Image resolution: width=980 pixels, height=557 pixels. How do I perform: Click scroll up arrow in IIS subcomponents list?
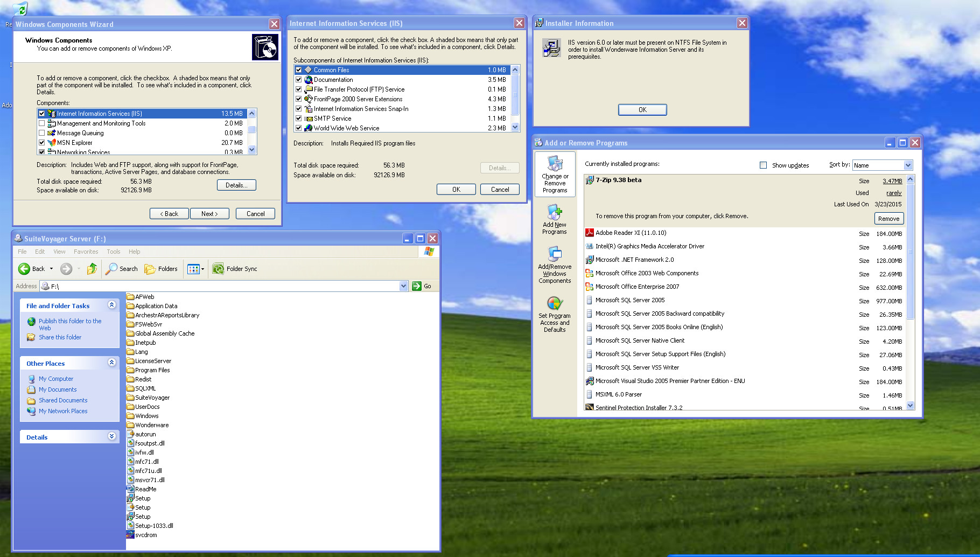(515, 70)
